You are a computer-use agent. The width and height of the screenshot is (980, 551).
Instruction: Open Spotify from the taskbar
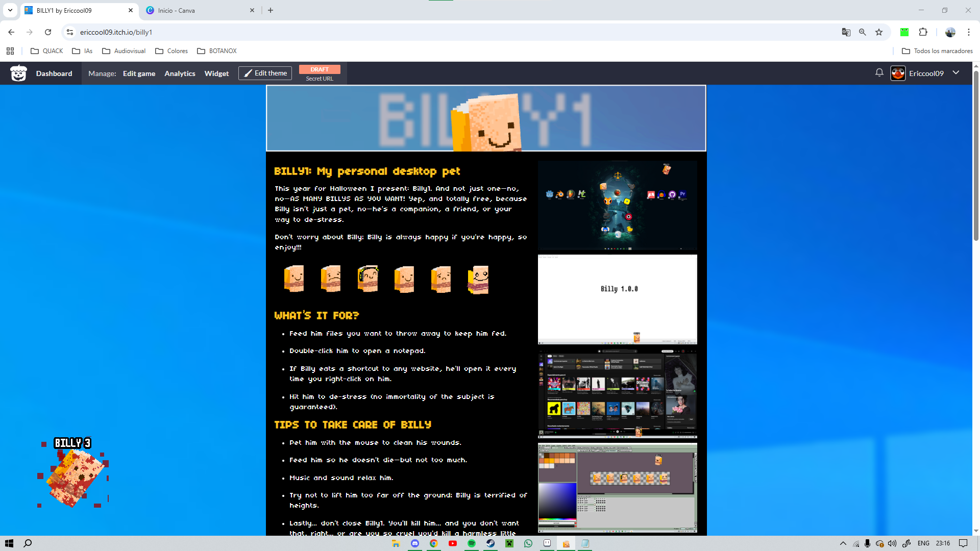pos(471,543)
